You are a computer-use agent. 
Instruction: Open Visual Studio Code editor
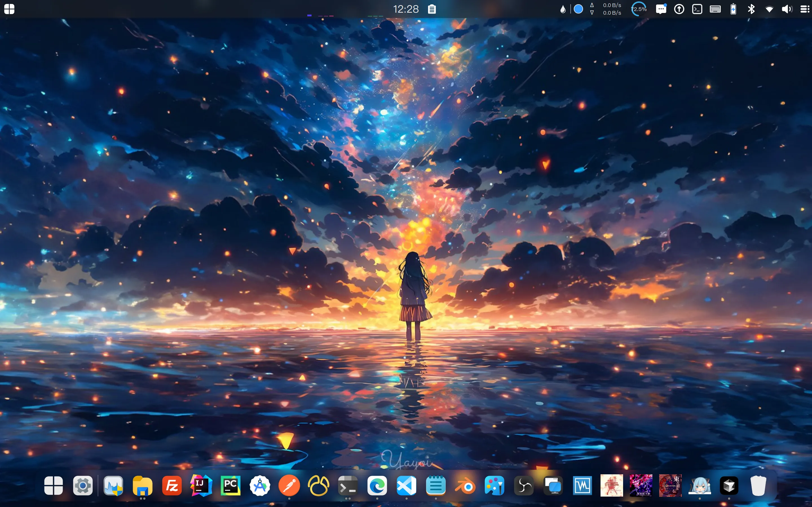(x=406, y=486)
